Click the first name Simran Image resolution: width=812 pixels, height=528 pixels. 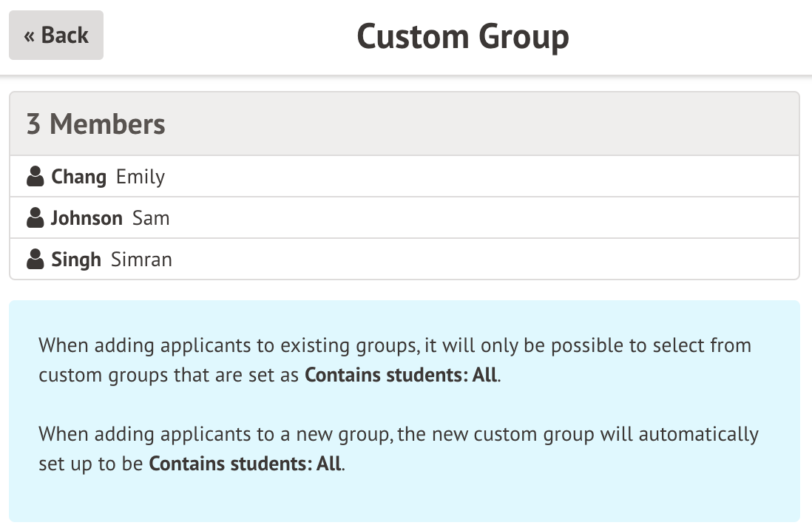[x=141, y=260]
